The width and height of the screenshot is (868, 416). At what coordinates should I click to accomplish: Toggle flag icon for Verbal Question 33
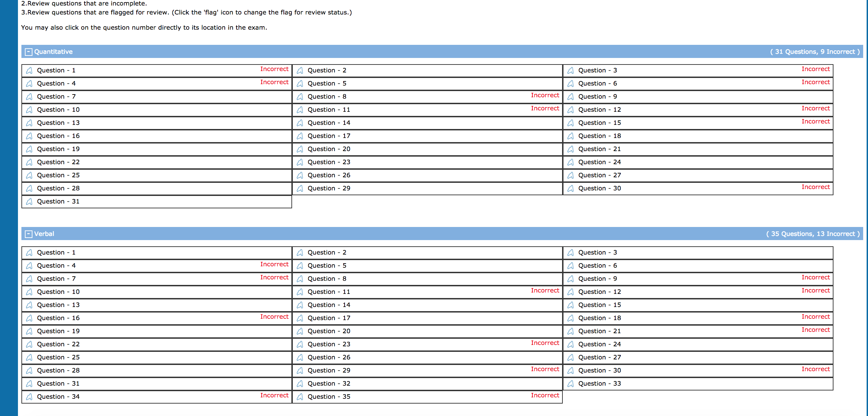click(571, 384)
